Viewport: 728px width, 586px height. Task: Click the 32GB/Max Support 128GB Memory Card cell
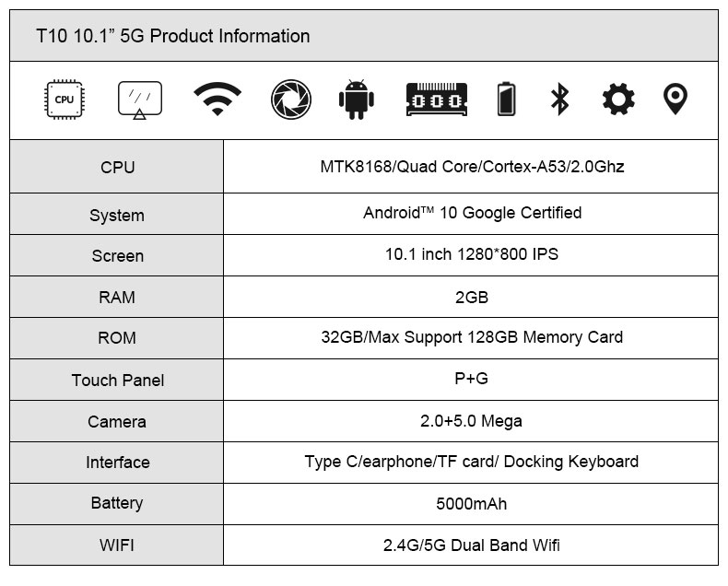(472, 337)
